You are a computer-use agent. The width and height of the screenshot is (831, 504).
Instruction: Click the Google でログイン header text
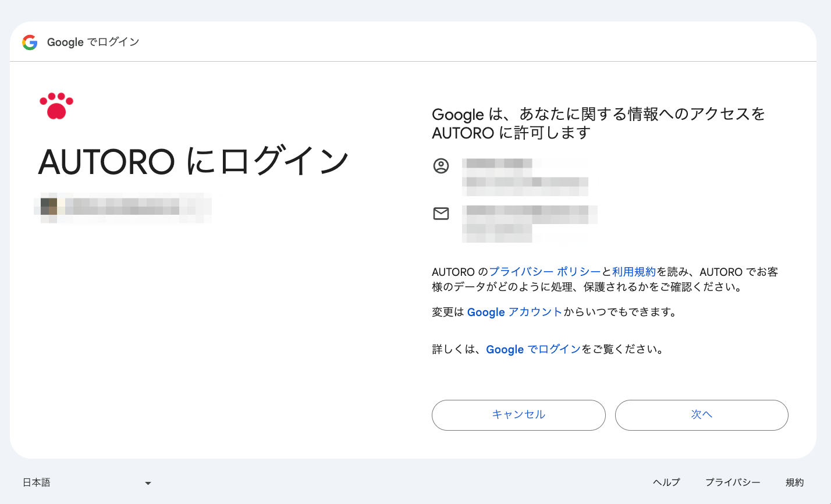(x=93, y=42)
